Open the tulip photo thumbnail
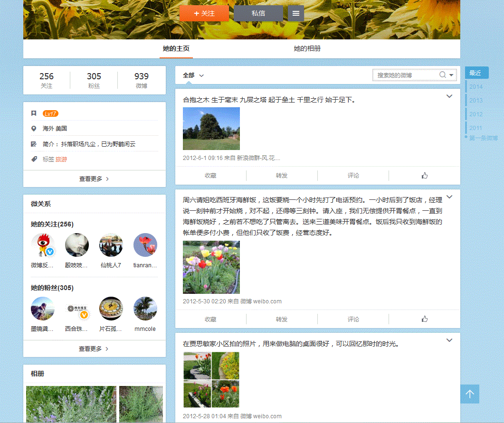504x423 pixels. click(x=211, y=267)
